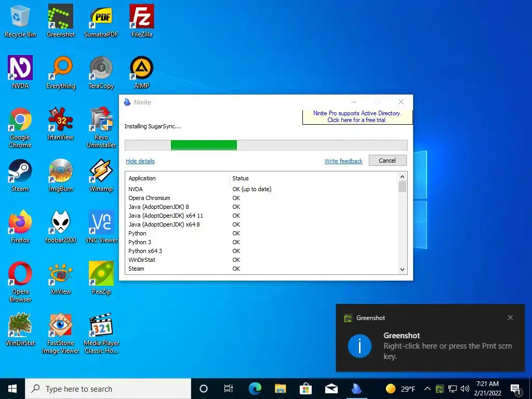Open the Mail app from taskbar
Image resolution: width=532 pixels, height=399 pixels.
coord(331,389)
